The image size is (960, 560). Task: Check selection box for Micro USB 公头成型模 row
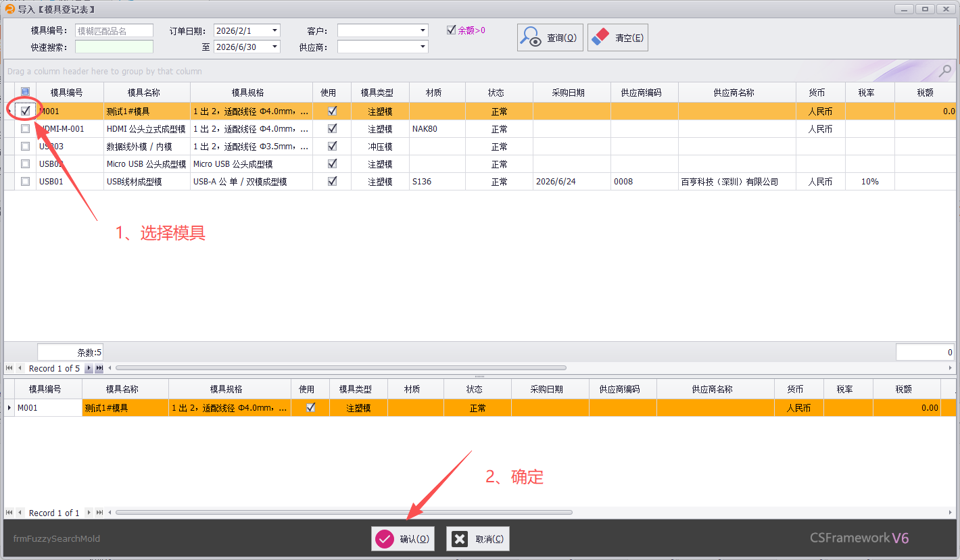coord(25,163)
